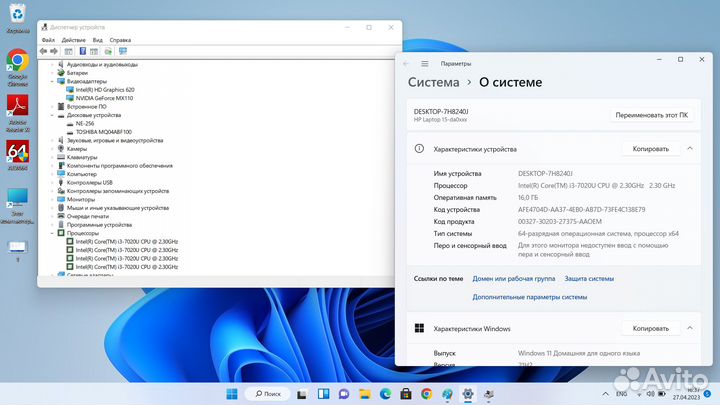Select the Встроенное ПО tree item
Viewport: 720px width, 405px height.
[86, 107]
